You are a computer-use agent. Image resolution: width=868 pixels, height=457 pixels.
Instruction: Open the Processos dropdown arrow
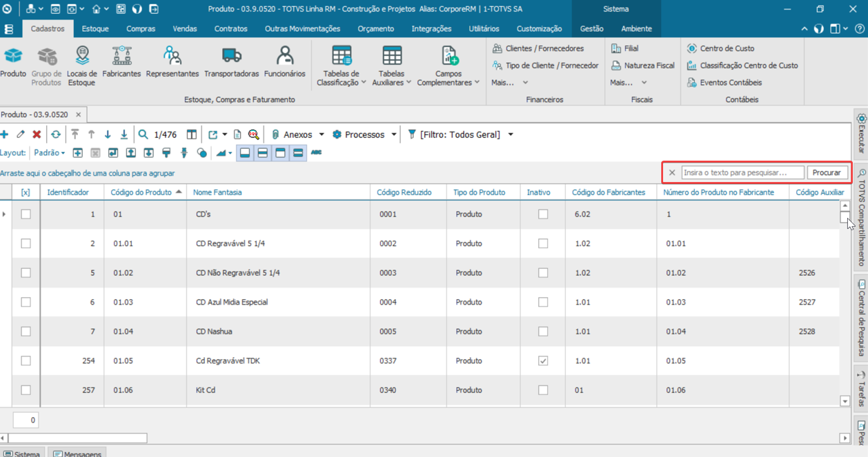tap(394, 134)
